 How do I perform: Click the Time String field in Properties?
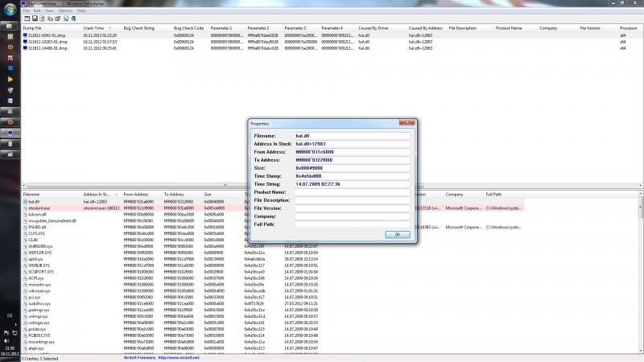[352, 184]
